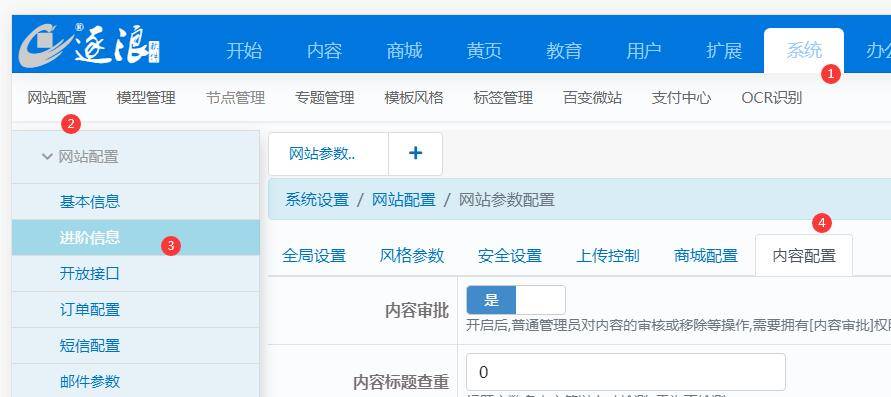The height and width of the screenshot is (397, 891).
Task: Click 网站配置 breadcrumb link
Action: pos(403,200)
